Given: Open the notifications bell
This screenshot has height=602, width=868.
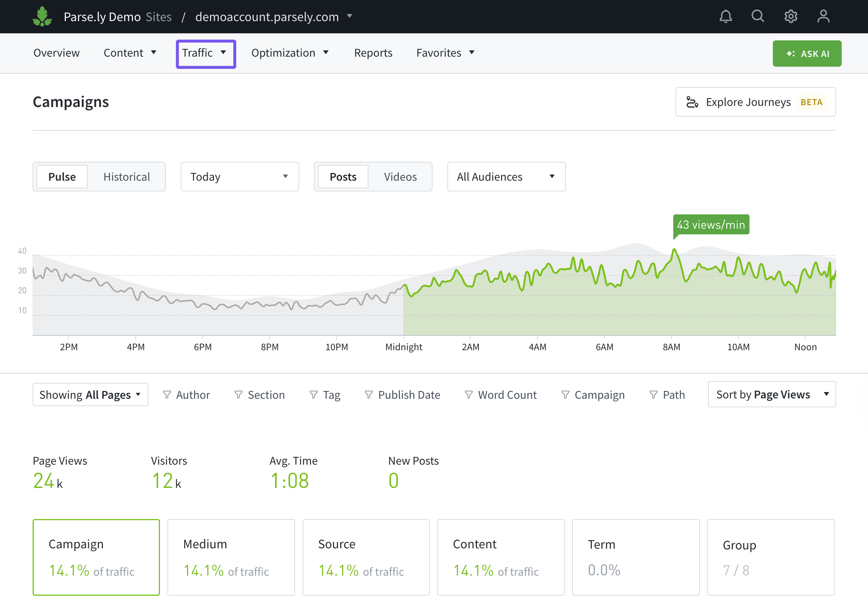Looking at the screenshot, I should pos(725,17).
